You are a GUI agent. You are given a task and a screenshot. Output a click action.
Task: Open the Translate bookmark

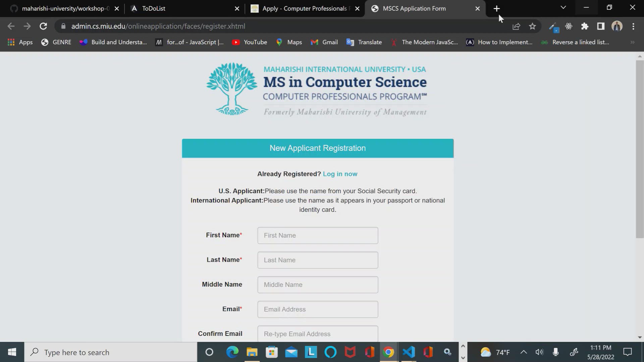[x=364, y=42]
